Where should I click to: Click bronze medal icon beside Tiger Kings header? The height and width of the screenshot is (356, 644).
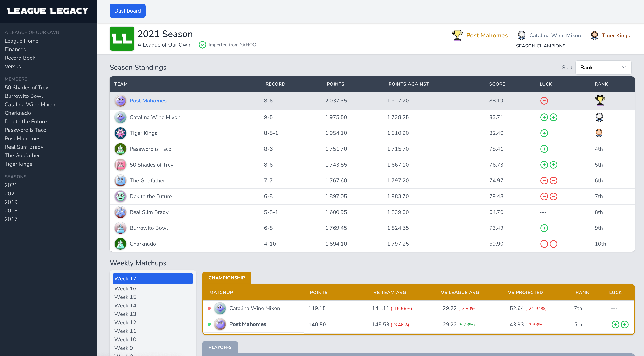tap(594, 35)
